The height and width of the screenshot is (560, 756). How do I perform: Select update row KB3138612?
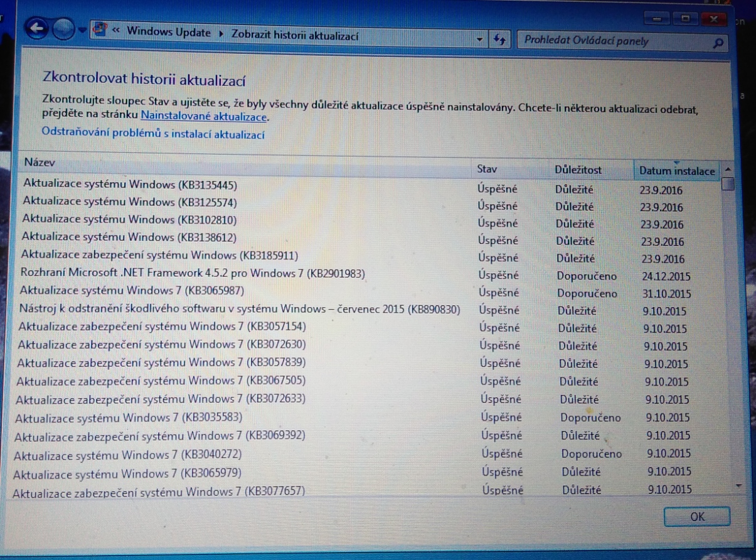coord(370,239)
